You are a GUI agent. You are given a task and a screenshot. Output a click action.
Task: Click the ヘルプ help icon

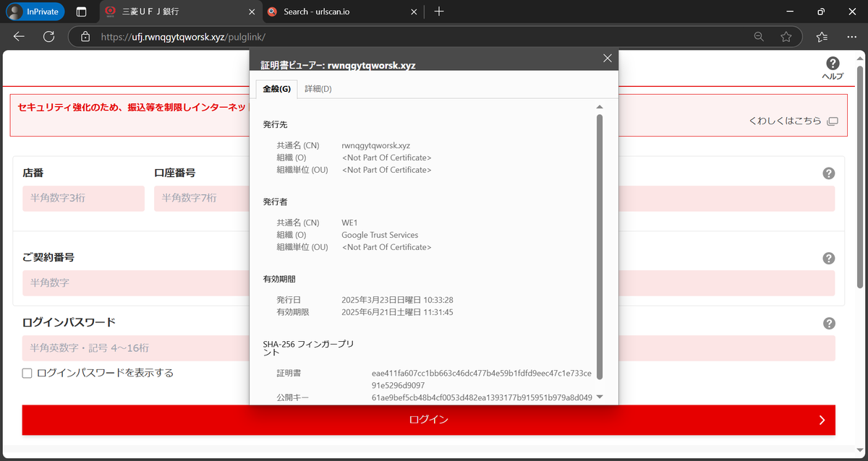coord(833,69)
